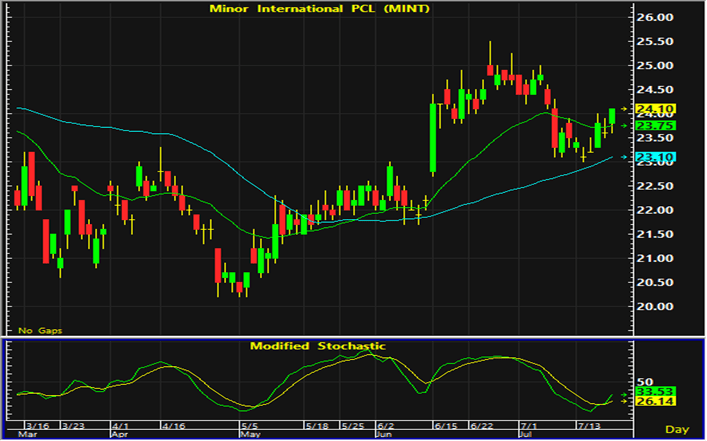The image size is (707, 441).
Task: Select the 5/25 date marker
Action: [354, 426]
